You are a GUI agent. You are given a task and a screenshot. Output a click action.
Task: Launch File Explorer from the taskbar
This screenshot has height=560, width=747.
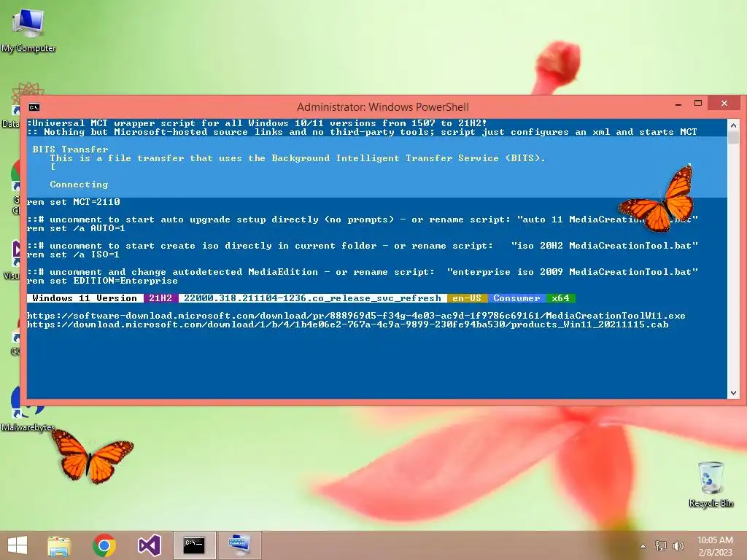tap(59, 545)
